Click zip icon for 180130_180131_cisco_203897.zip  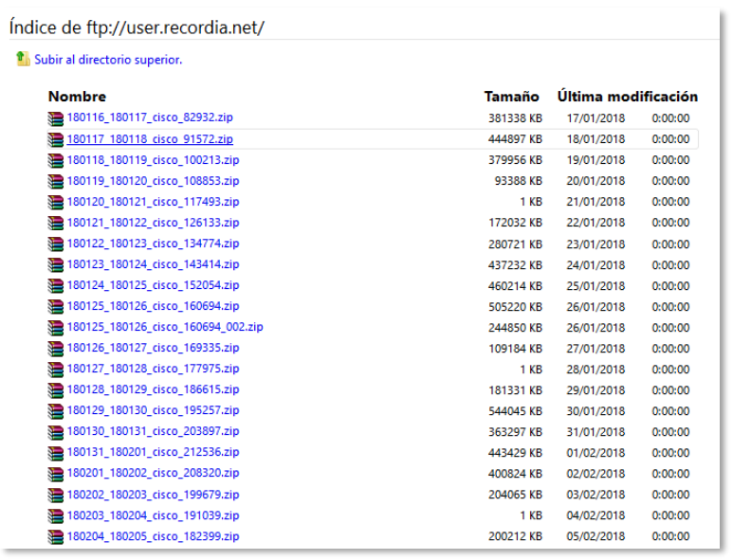point(55,432)
